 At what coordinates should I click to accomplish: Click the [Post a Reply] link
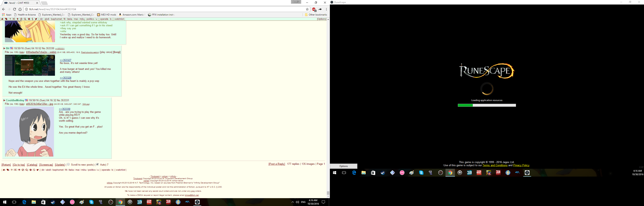(277, 164)
